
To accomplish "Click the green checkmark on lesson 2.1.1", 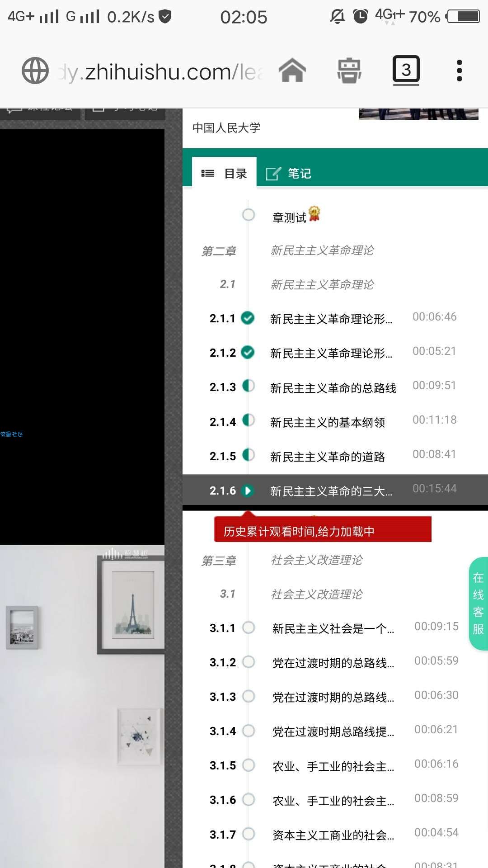I will coord(248,318).
